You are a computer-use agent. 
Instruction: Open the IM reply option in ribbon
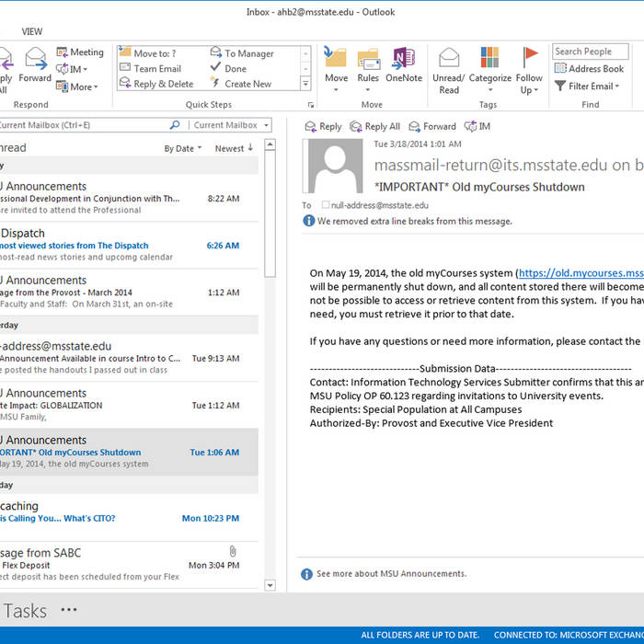click(72, 69)
